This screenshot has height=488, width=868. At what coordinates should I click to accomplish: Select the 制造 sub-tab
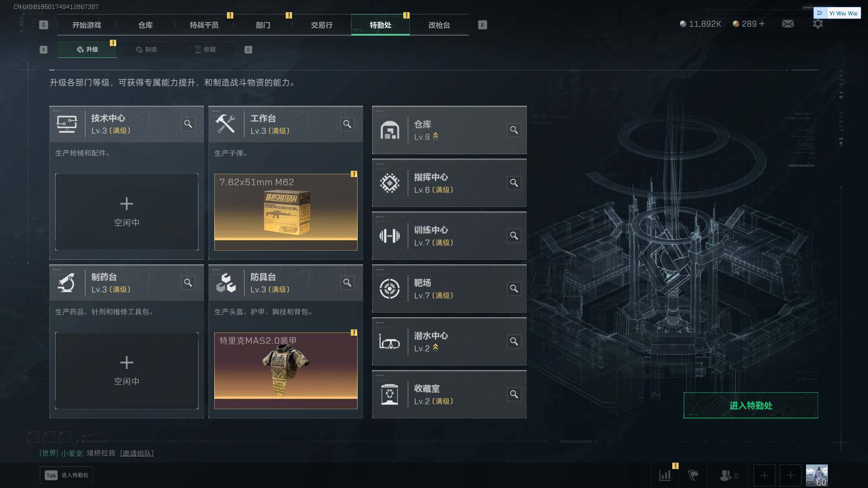click(x=146, y=49)
